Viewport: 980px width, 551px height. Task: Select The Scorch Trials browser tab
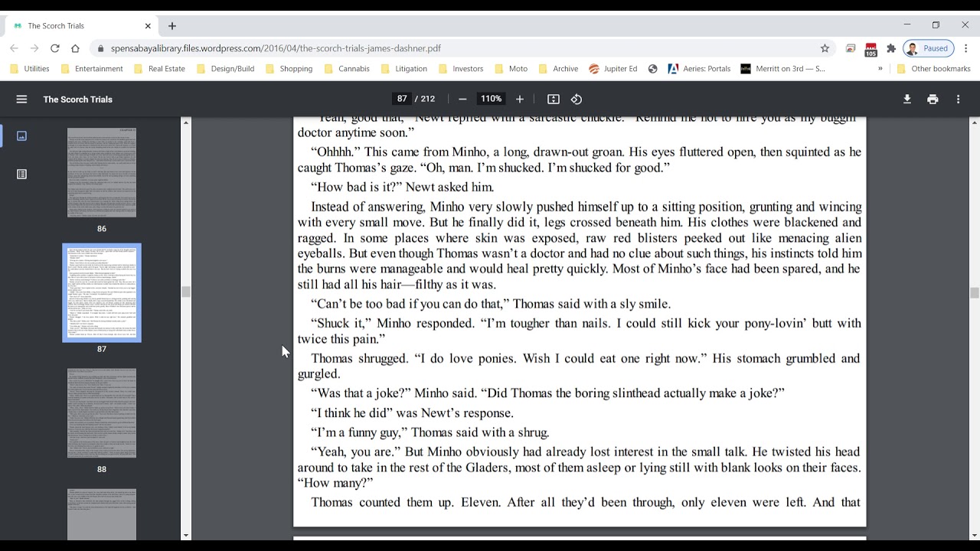click(x=81, y=26)
